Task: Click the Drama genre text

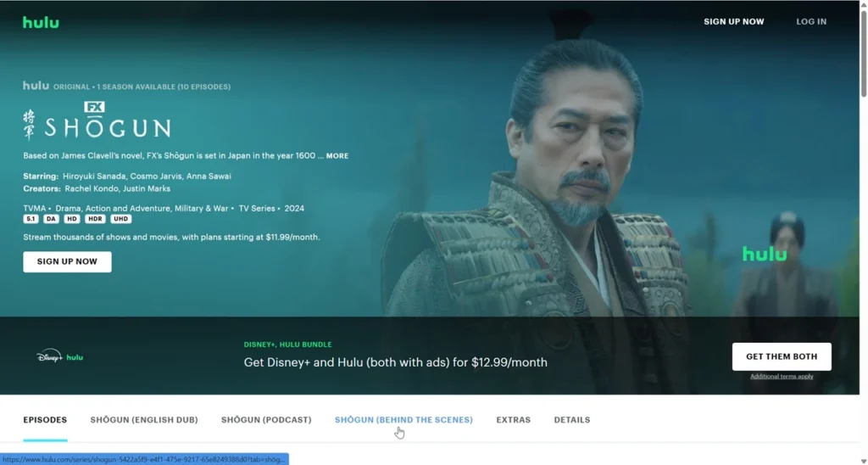Action: click(68, 209)
